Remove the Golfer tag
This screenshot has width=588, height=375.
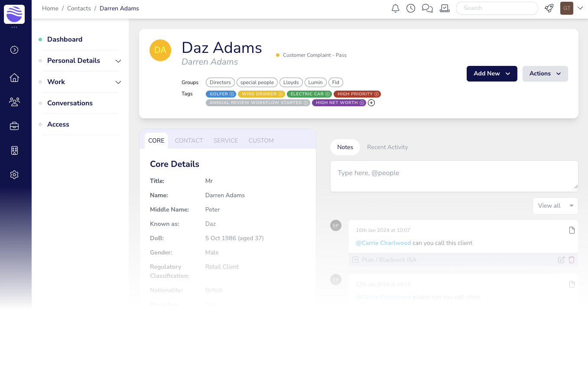pyautogui.click(x=232, y=94)
